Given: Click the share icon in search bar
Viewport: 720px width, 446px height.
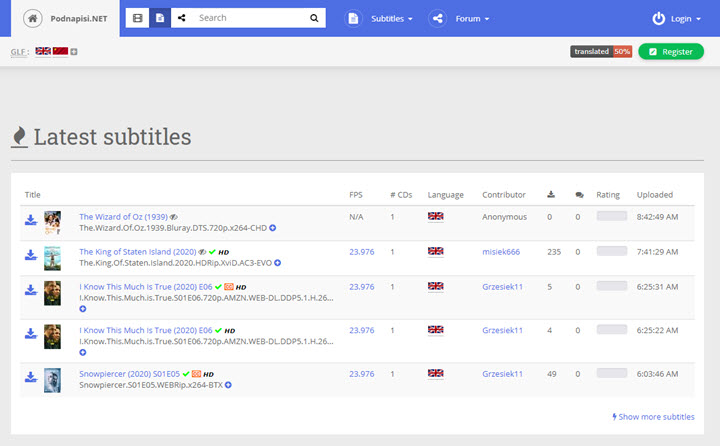Looking at the screenshot, I should pyautogui.click(x=181, y=18).
